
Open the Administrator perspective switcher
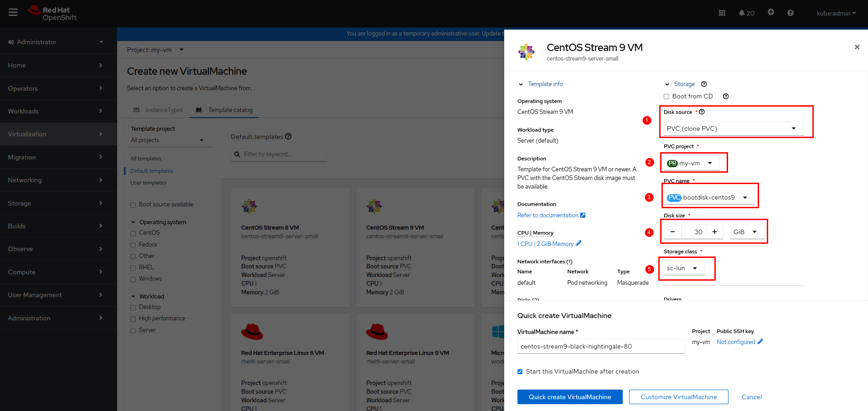pyautogui.click(x=56, y=42)
